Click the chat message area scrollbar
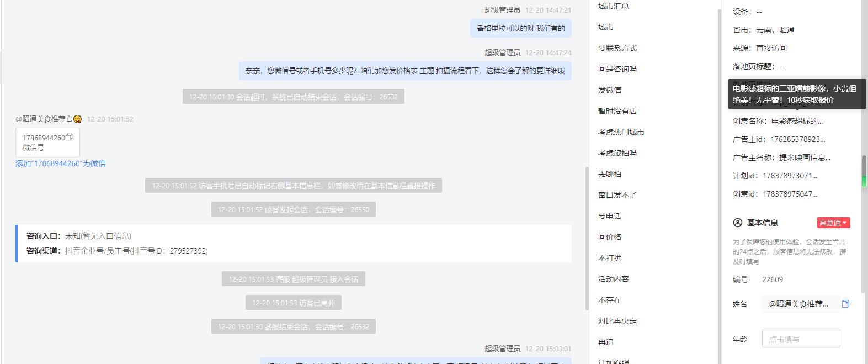Viewport: 868px width, 364px height. [x=587, y=238]
